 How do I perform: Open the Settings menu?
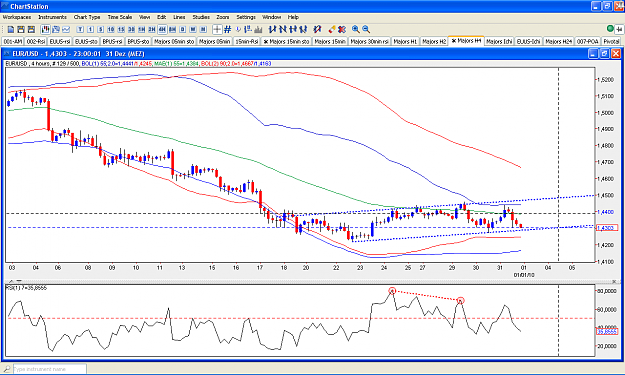246,17
